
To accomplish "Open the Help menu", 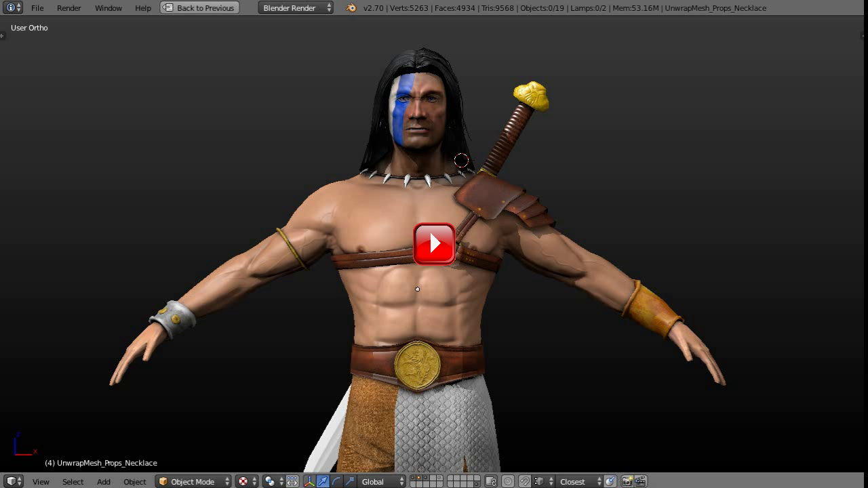I will pos(142,8).
